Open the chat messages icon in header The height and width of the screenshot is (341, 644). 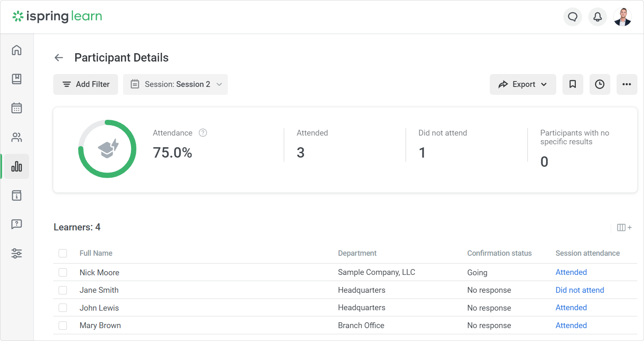(x=572, y=17)
